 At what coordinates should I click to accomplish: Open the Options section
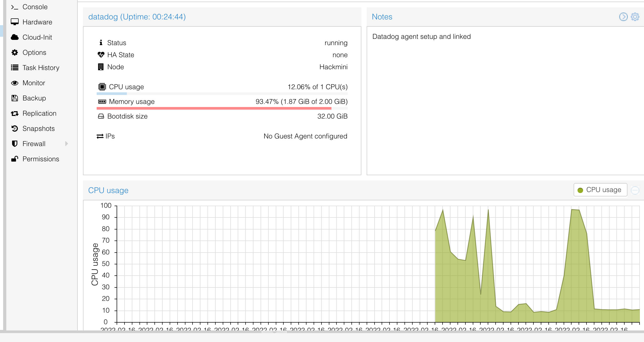click(x=34, y=52)
